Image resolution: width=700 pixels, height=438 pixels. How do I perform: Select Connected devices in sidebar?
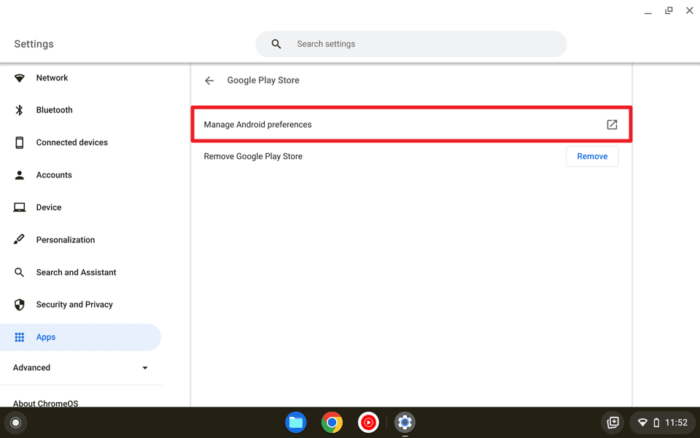[80, 142]
